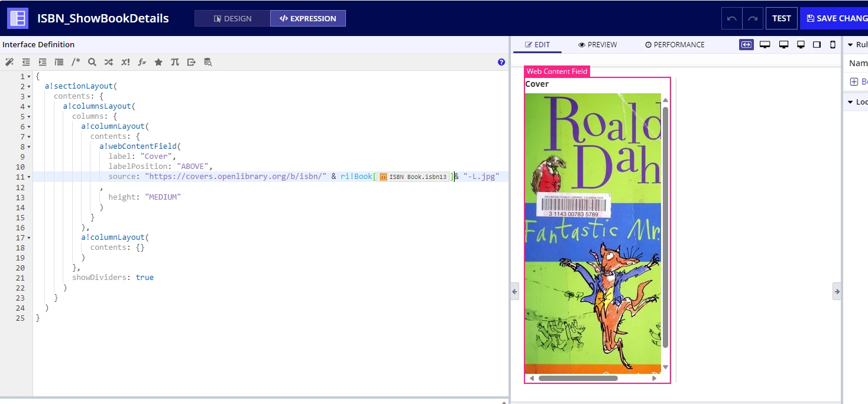Open the PERFORMANCE tab
This screenshot has width=868, height=404.
point(675,44)
